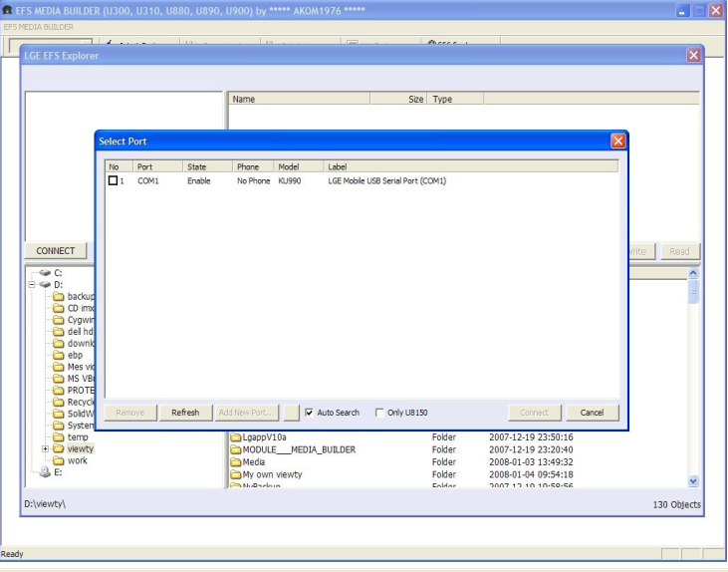This screenshot has width=728, height=572.
Task: Select the work folder icon
Action: [x=59, y=460]
